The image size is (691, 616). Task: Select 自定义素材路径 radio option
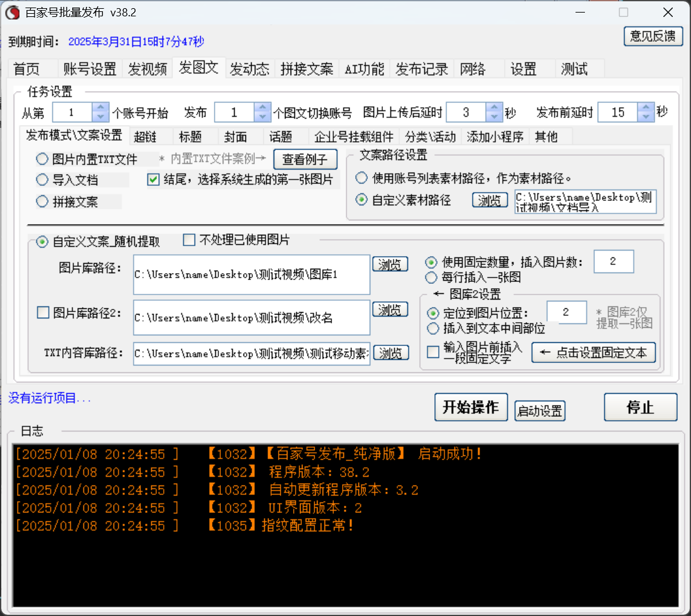click(362, 200)
